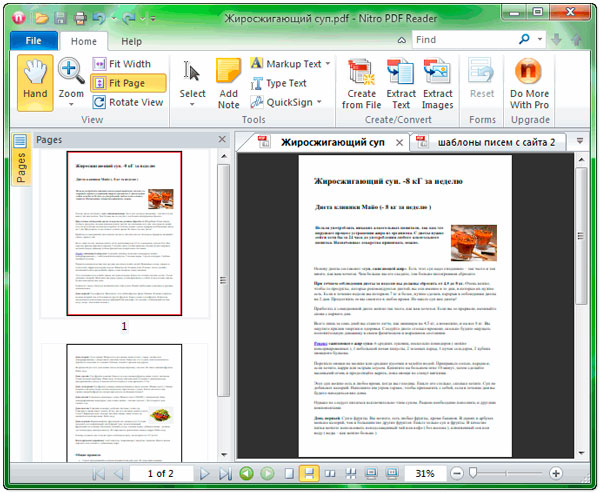Click the Add Note tool
Viewport: 600px width, 493px height.
coord(228,82)
